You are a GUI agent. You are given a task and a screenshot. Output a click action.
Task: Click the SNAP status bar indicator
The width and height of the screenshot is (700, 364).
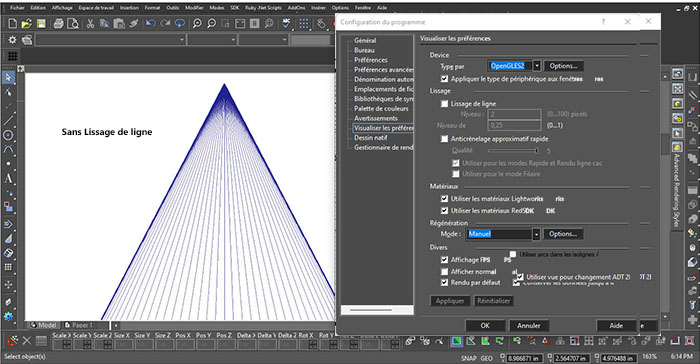coord(469,358)
